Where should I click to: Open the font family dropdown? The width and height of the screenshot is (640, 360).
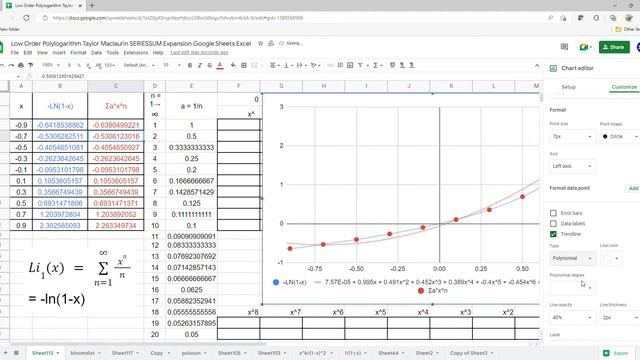click(x=139, y=65)
